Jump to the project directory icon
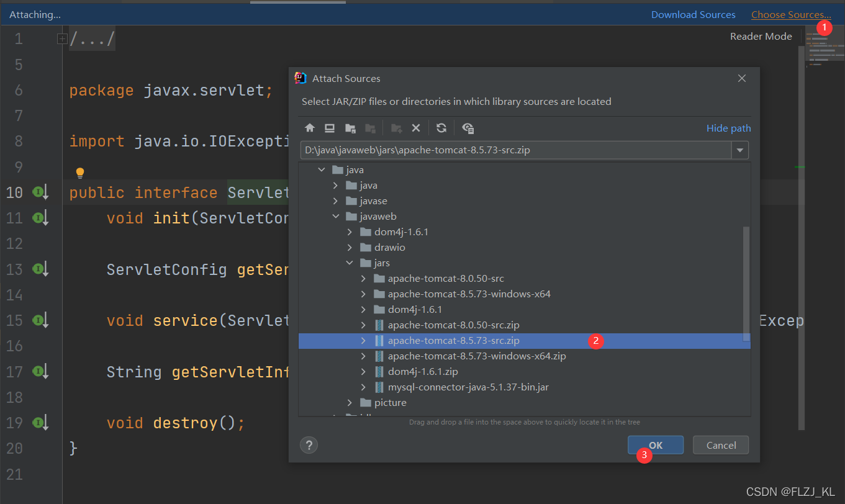 350,128
